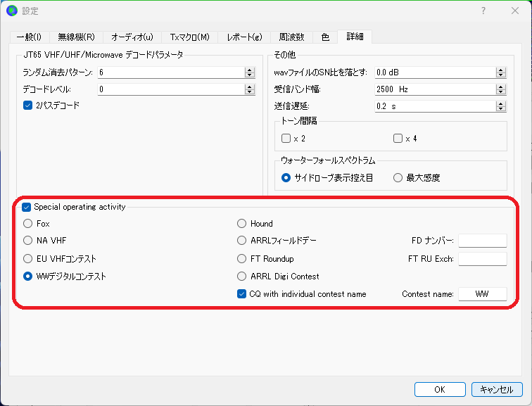Decrease 受信バンド幅 with down arrow
This screenshot has height=406, width=532.
coord(501,91)
